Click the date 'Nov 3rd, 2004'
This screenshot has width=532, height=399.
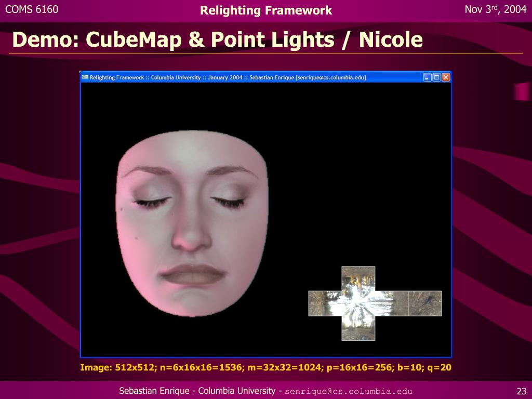coord(495,9)
